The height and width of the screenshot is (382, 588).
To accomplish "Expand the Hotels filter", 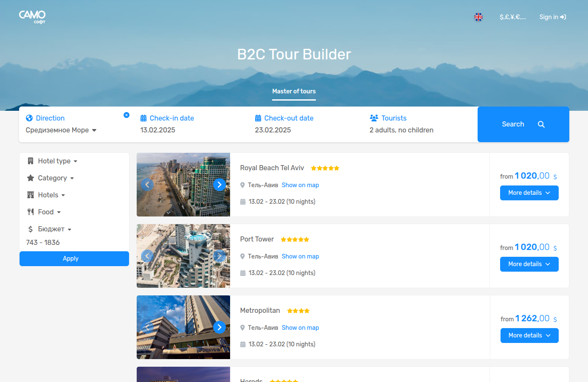I will tap(51, 195).
